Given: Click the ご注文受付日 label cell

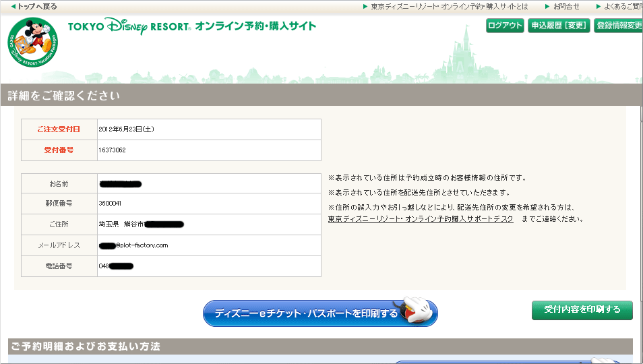Looking at the screenshot, I should [59, 129].
